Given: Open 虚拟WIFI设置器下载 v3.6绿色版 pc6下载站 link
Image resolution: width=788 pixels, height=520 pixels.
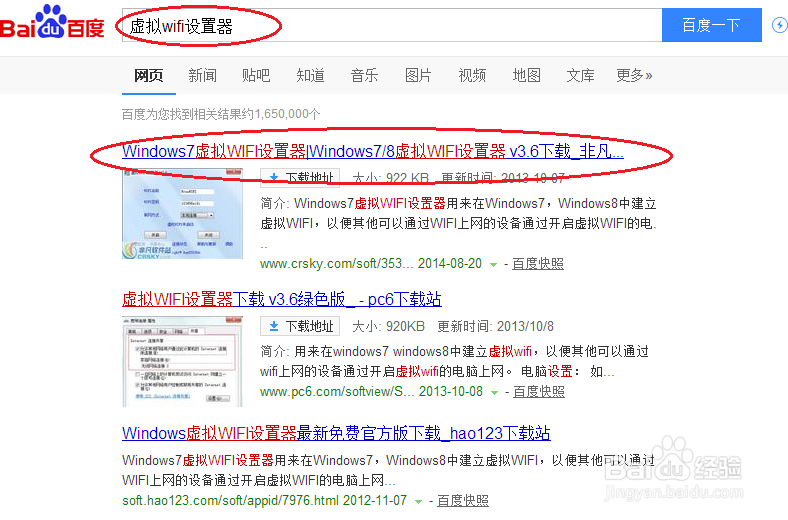Looking at the screenshot, I should pyautogui.click(x=282, y=299).
